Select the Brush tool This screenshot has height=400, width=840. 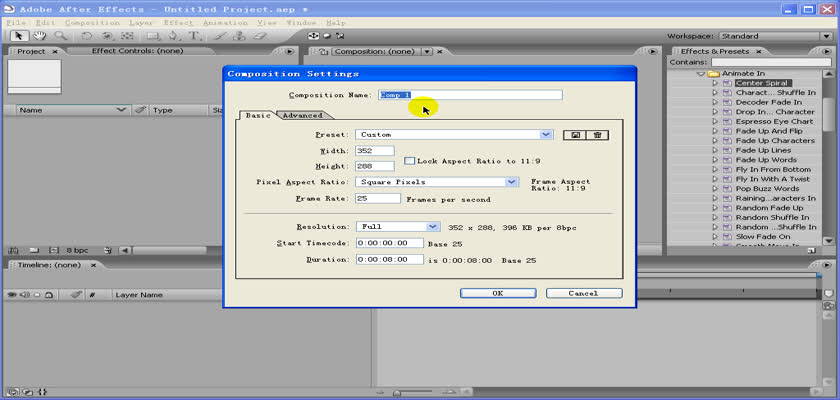tap(220, 36)
